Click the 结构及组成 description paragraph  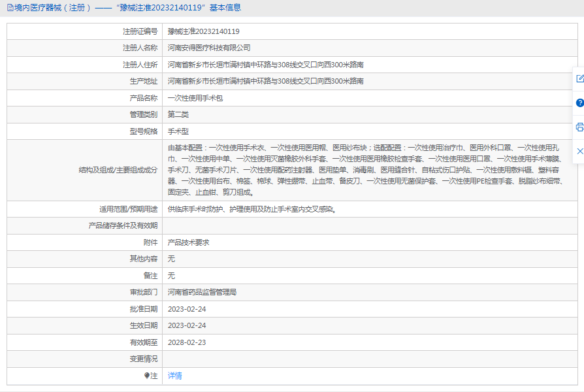pos(366,170)
